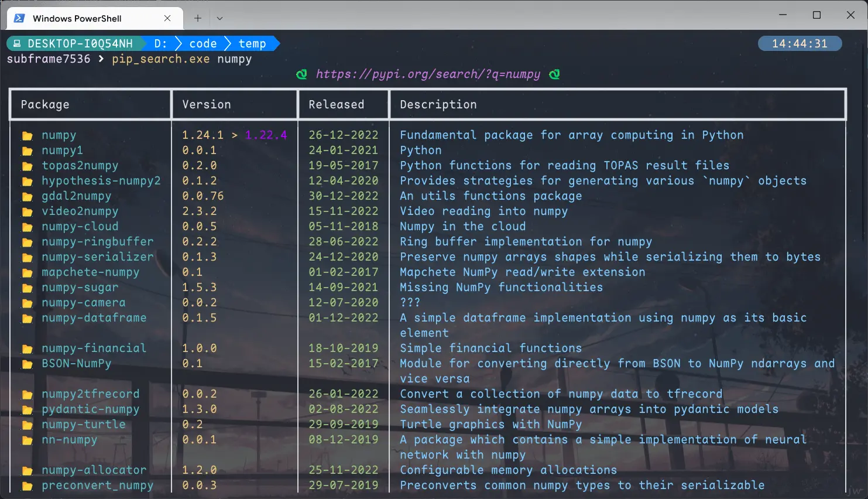Click the 'Configurable memory allocations' description
Image resolution: width=868 pixels, height=499 pixels.
tap(509, 470)
